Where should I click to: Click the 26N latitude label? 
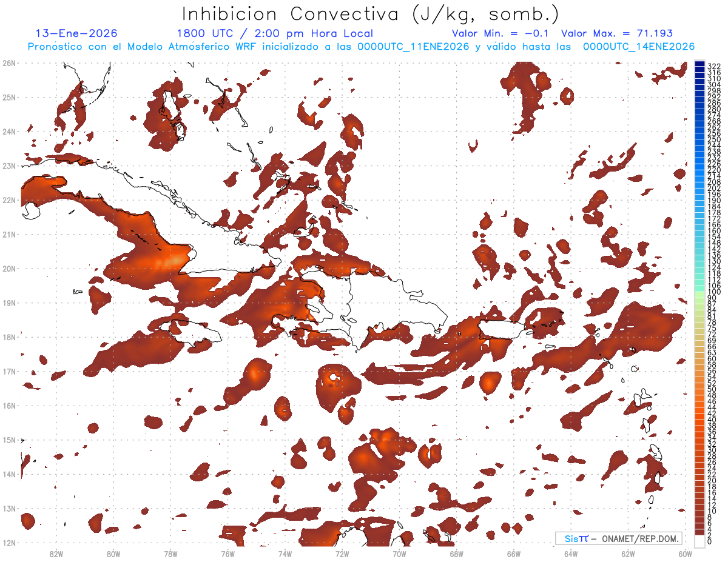click(8, 63)
